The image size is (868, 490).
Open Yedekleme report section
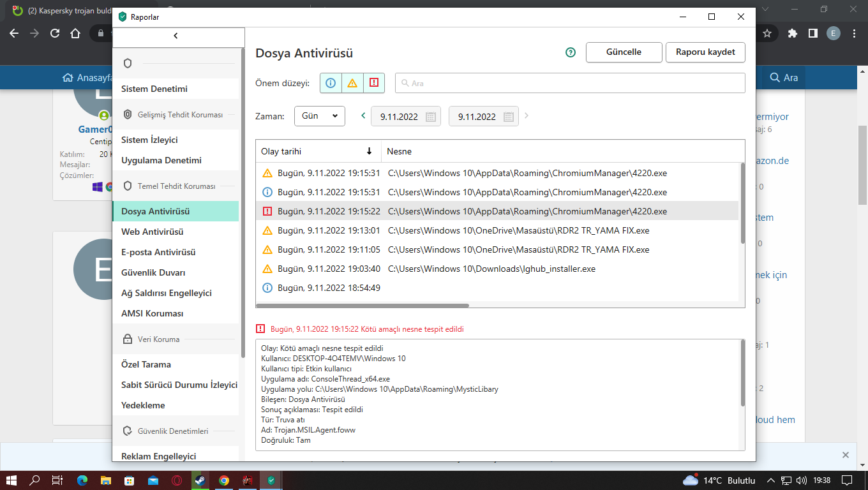pos(176,405)
